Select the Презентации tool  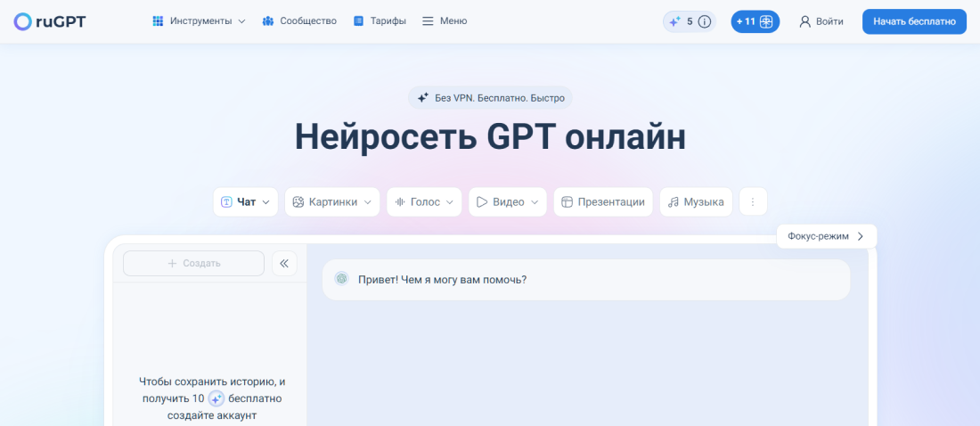click(603, 202)
